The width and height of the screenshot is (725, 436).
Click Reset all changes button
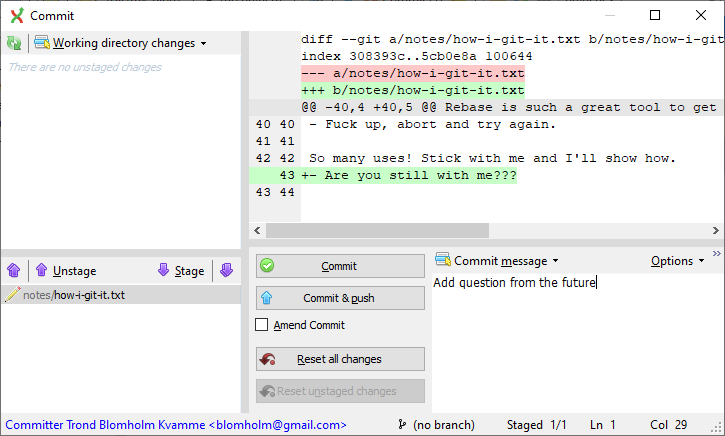pos(340,359)
